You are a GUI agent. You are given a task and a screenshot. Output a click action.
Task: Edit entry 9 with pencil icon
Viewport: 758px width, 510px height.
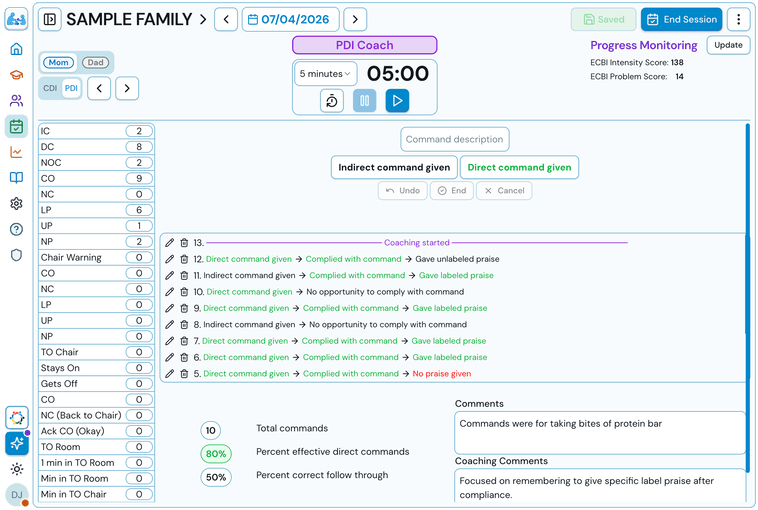[x=169, y=308]
